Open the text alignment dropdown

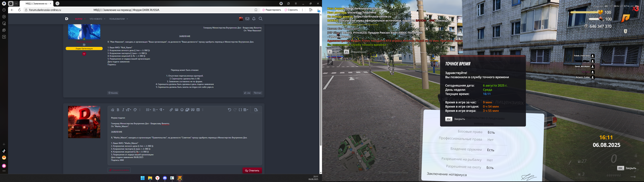(155, 110)
